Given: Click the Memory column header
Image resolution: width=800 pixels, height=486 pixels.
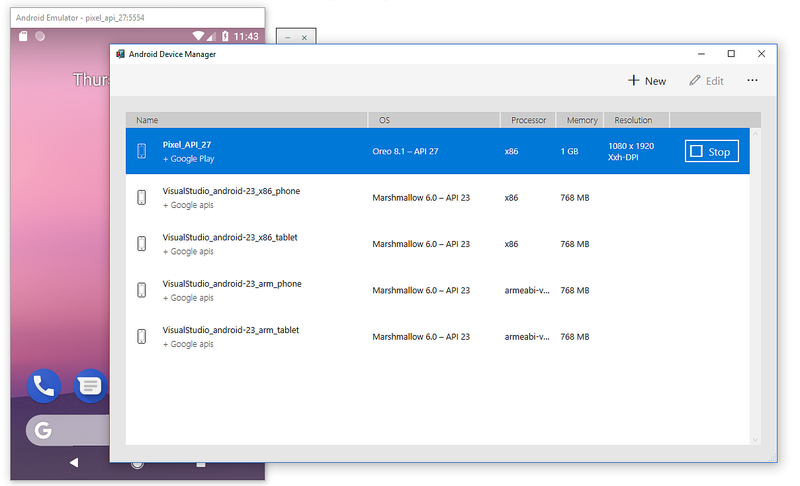Looking at the screenshot, I should (582, 120).
